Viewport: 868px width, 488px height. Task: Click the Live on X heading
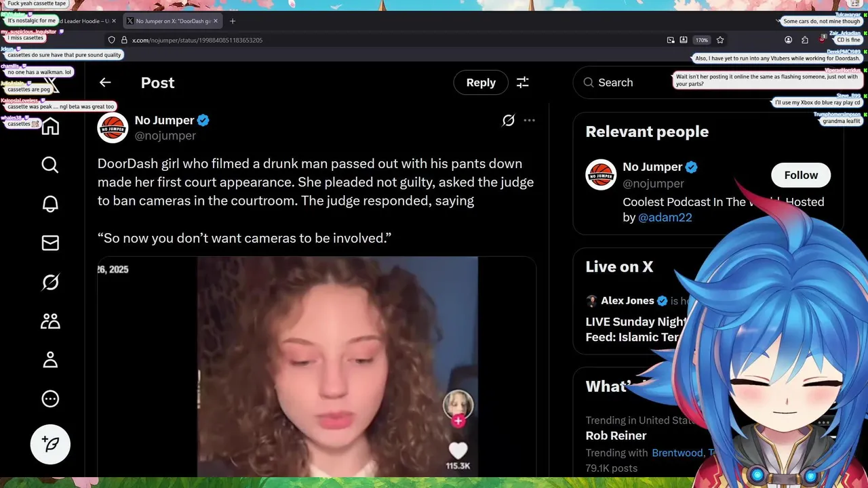click(619, 266)
